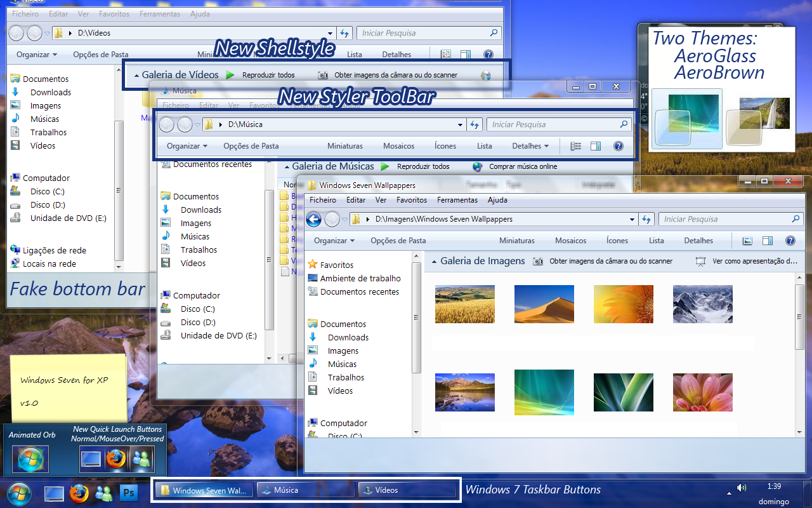Click the taskbar clock showing 1:39
This screenshot has width=812, height=508.
774,486
